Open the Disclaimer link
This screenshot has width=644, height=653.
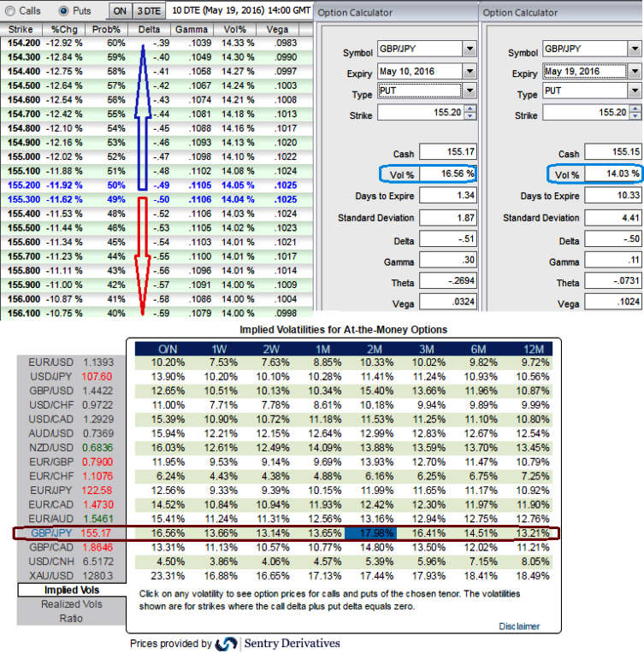pos(519,627)
